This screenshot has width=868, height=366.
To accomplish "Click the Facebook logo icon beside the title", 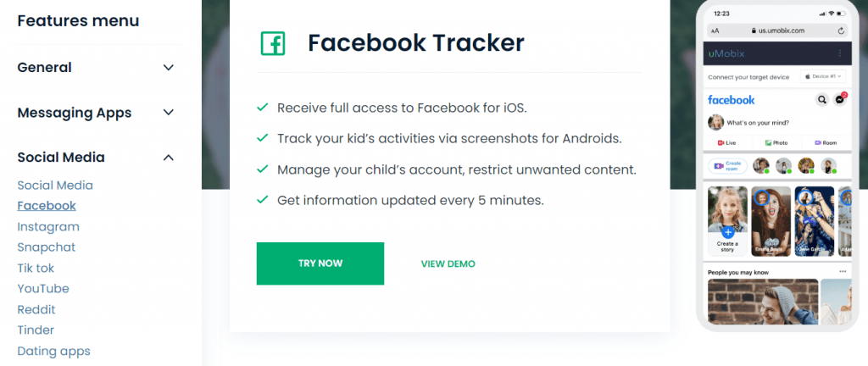I will [x=272, y=43].
